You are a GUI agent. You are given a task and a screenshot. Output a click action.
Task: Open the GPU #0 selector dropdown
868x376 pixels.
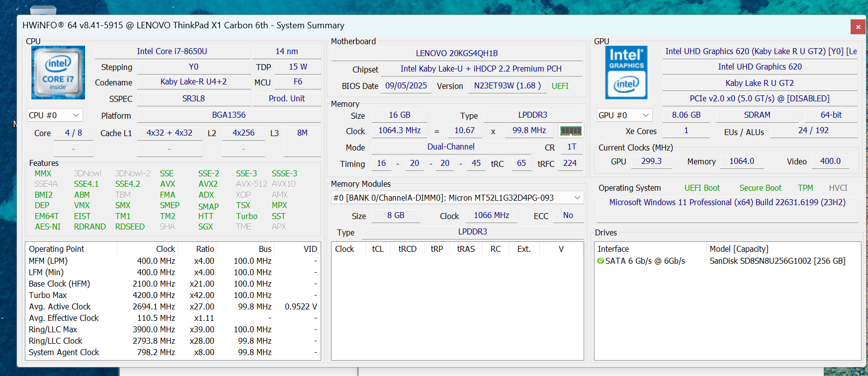coord(624,115)
